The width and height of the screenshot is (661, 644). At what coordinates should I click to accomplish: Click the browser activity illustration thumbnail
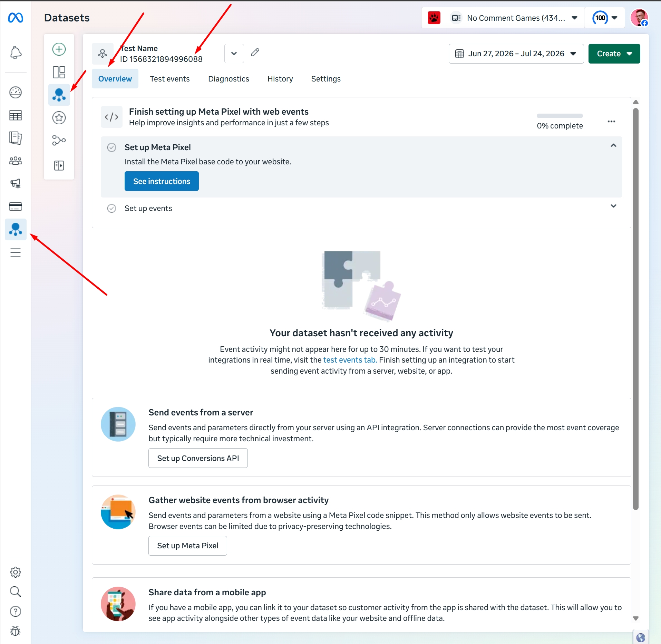118,512
